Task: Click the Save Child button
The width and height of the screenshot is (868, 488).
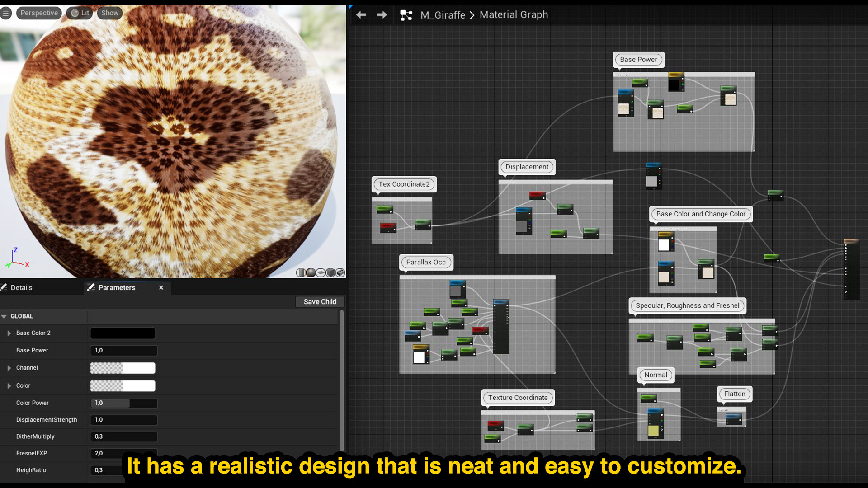Action: pyautogui.click(x=320, y=301)
